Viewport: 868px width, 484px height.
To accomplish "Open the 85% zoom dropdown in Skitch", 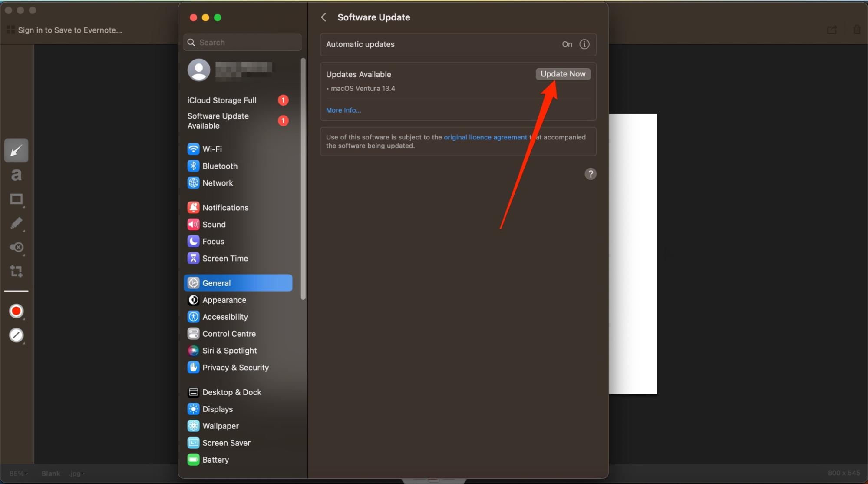I will (x=18, y=473).
